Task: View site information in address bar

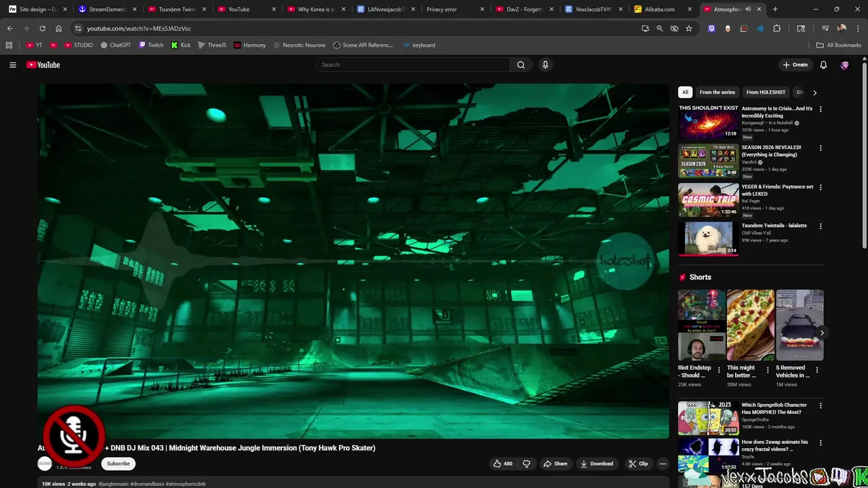Action: click(78, 28)
